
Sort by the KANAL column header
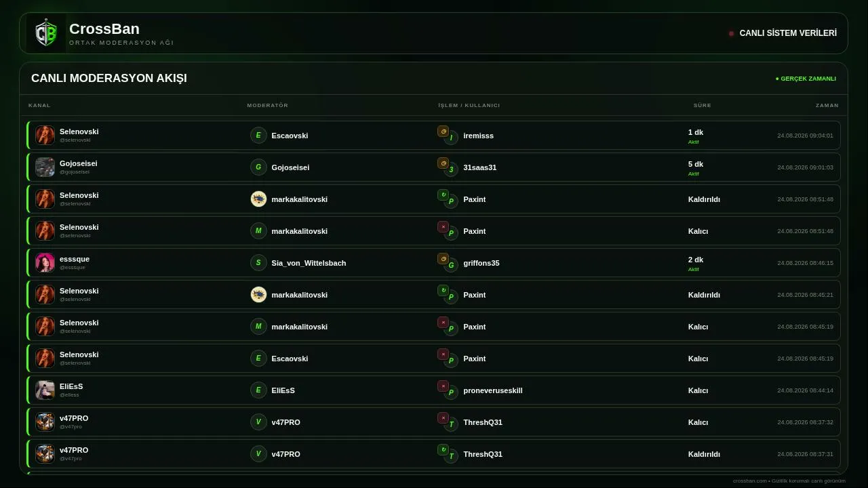pos(39,105)
